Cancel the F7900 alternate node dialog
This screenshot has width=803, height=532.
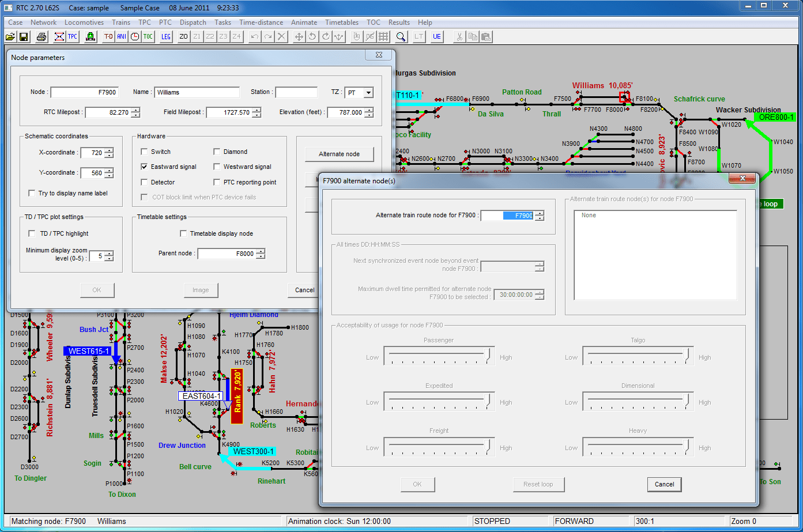click(x=664, y=484)
